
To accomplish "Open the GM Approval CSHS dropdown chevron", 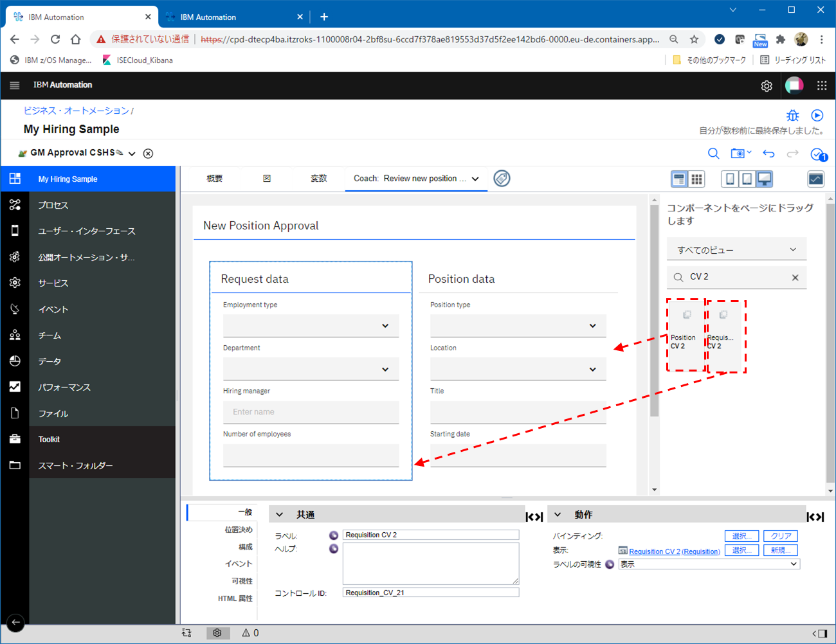I will 132,154.
